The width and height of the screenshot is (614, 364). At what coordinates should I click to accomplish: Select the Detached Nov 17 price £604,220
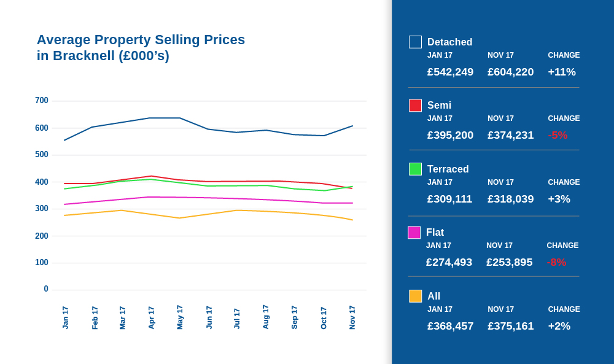pos(510,72)
